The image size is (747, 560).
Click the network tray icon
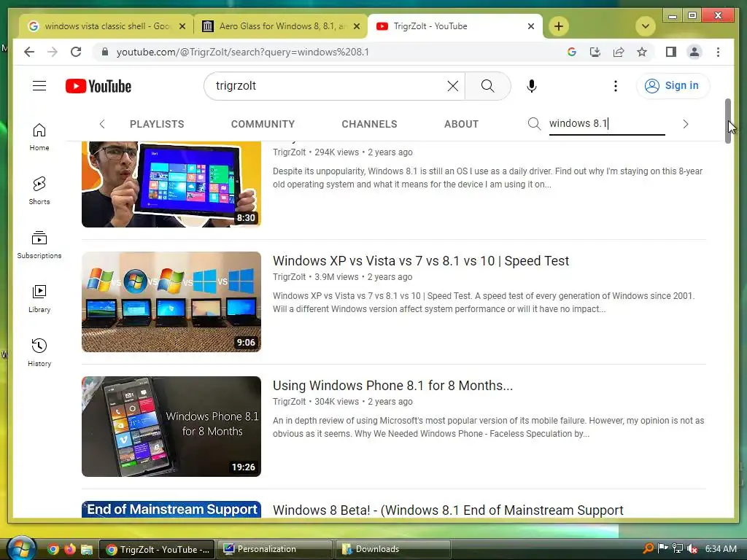point(677,548)
